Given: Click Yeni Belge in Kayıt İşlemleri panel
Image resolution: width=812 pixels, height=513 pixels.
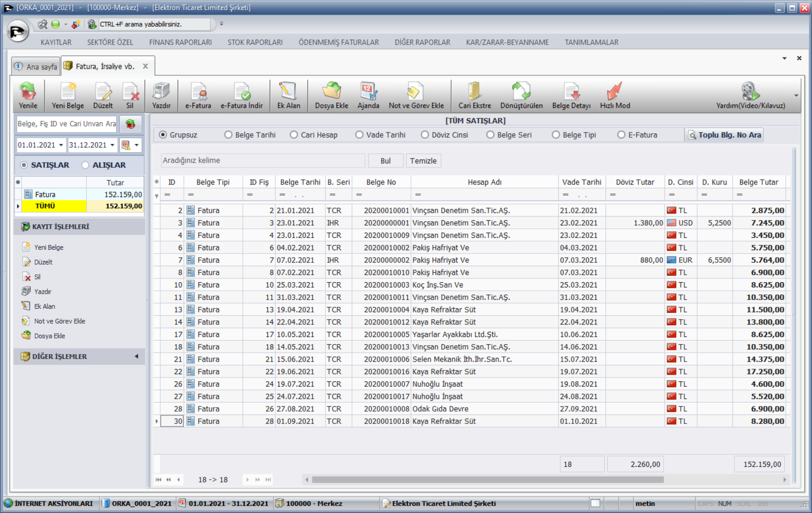Looking at the screenshot, I should [x=43, y=247].
